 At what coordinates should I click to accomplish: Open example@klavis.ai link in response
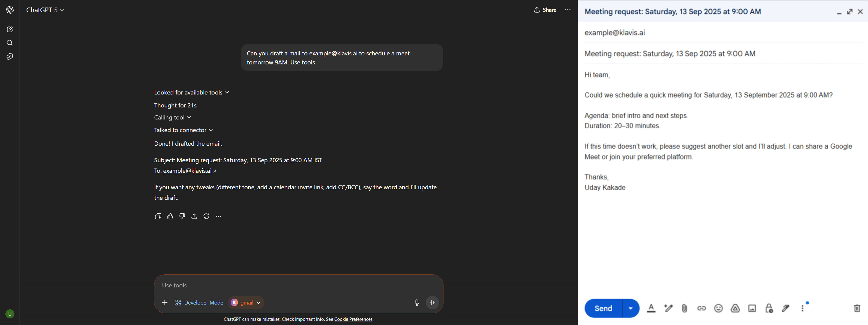pyautogui.click(x=187, y=171)
